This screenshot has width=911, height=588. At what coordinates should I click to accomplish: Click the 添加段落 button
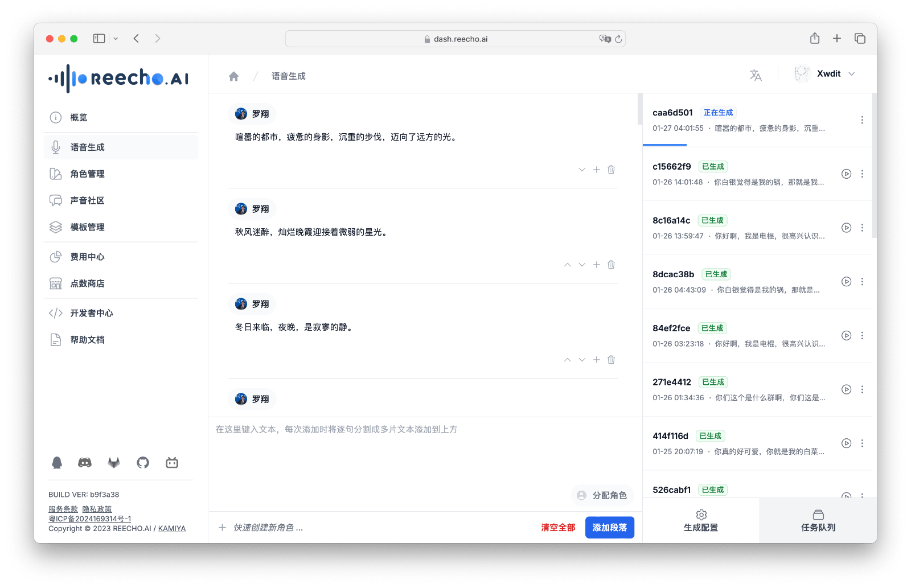coord(609,527)
